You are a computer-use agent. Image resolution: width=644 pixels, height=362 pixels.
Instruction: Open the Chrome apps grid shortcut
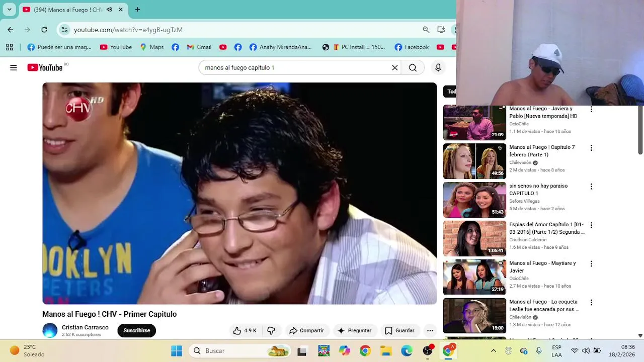9,47
